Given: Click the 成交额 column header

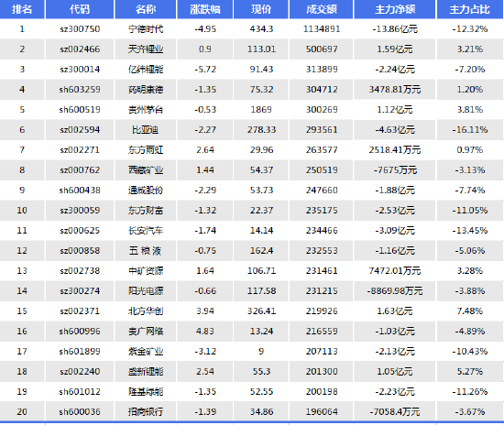Looking at the screenshot, I should tap(322, 9).
